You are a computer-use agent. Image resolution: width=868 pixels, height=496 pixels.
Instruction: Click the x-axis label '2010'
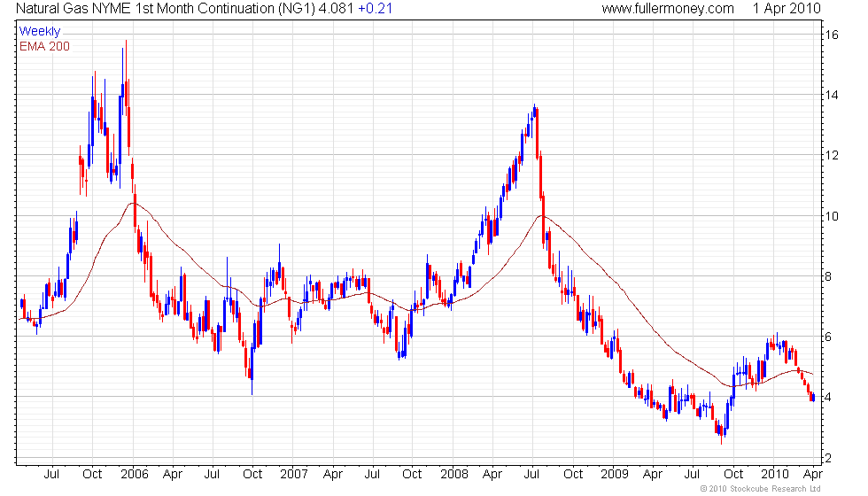point(774,475)
